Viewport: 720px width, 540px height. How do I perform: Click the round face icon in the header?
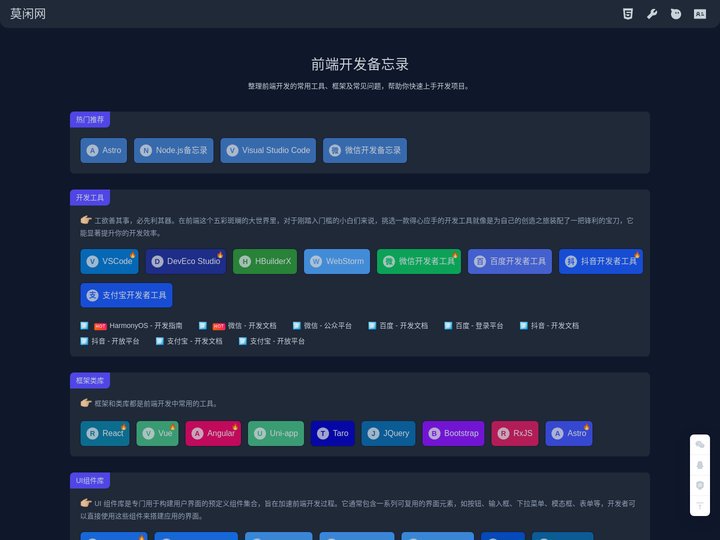point(676,14)
